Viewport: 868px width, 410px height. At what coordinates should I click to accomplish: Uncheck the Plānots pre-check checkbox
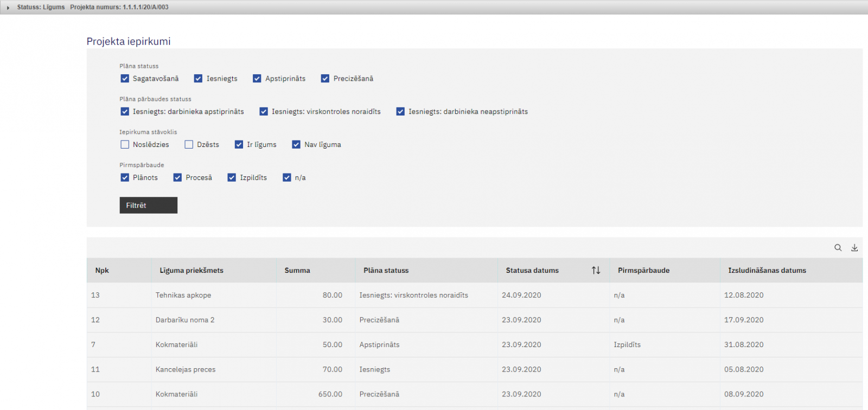[125, 178]
